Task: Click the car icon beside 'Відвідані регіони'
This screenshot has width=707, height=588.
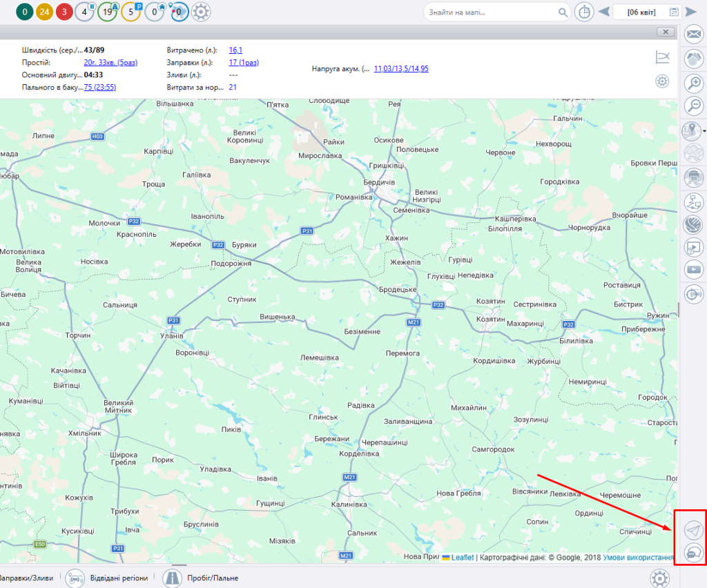Action: click(x=75, y=578)
